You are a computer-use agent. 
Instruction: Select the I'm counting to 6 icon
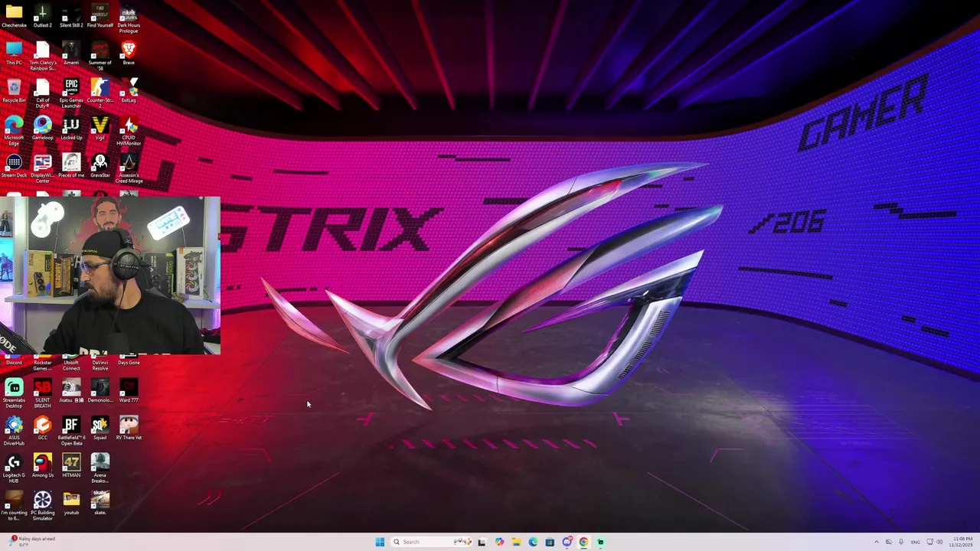pos(14,504)
